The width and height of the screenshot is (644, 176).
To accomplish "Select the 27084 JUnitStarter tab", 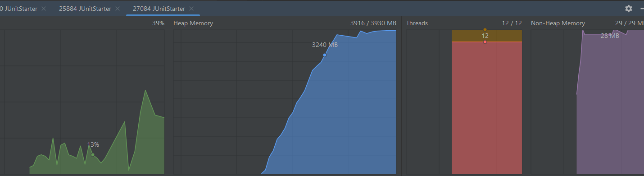I will (159, 9).
